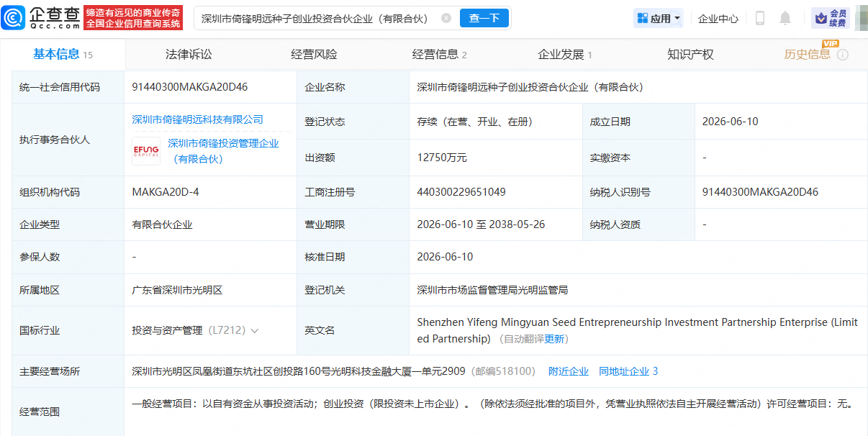This screenshot has height=436, width=868.
Task: Open the 应用 dropdown menu
Action: [658, 18]
